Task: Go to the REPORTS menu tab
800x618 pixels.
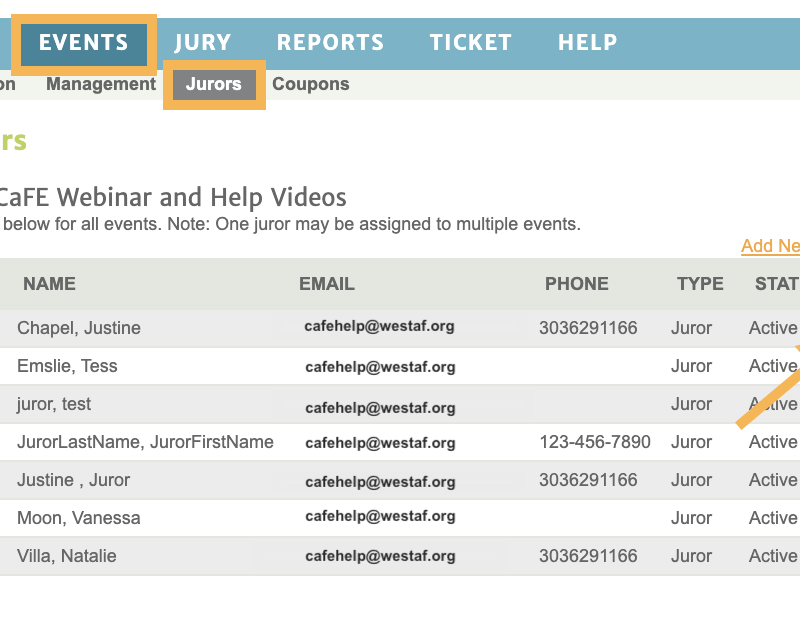Action: (x=330, y=42)
